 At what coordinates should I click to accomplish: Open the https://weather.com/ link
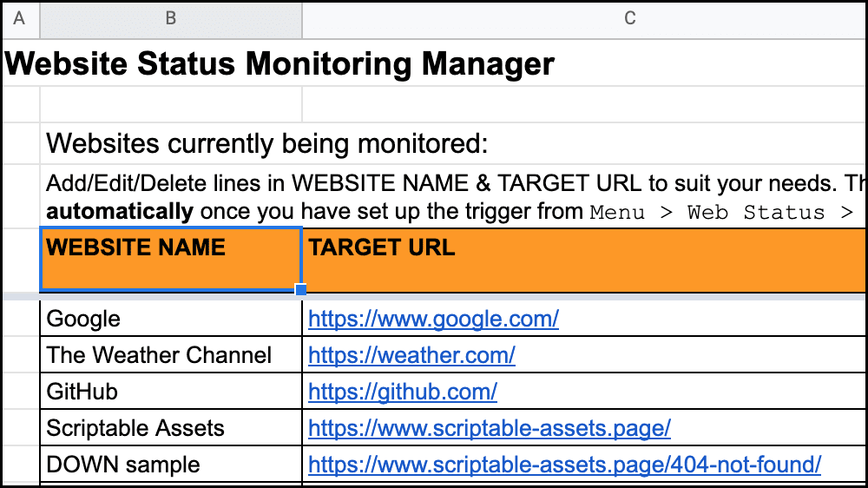pos(411,355)
